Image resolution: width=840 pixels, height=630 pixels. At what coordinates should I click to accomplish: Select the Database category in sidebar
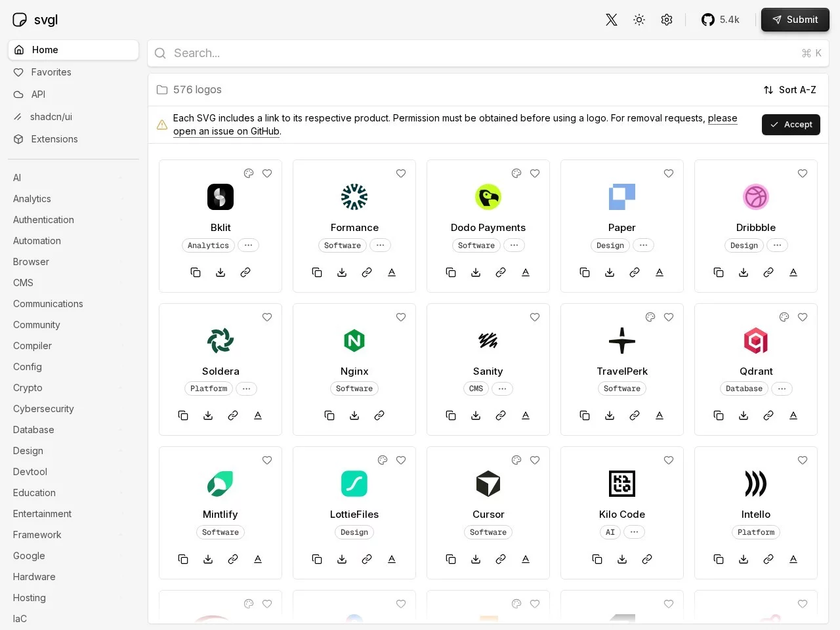tap(33, 430)
